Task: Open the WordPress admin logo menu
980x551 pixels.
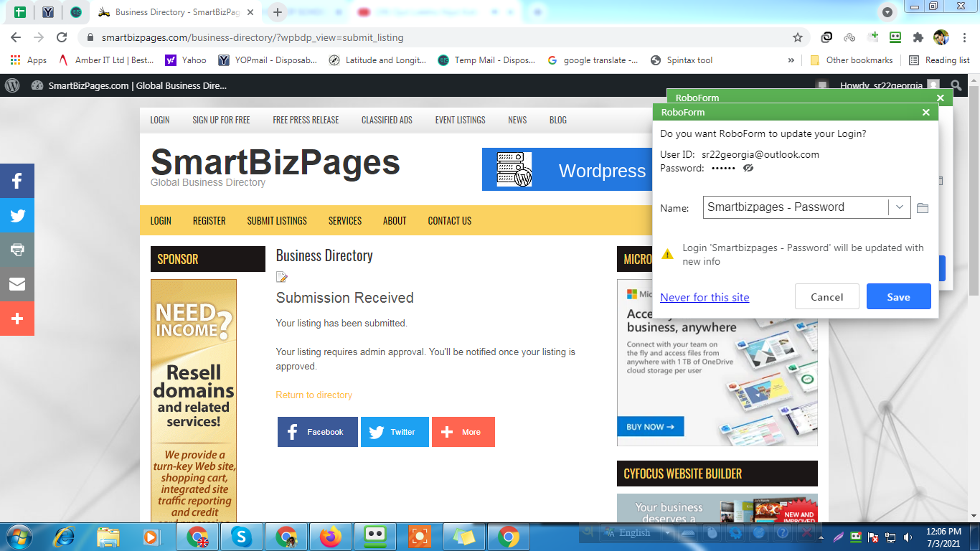Action: tap(12, 85)
